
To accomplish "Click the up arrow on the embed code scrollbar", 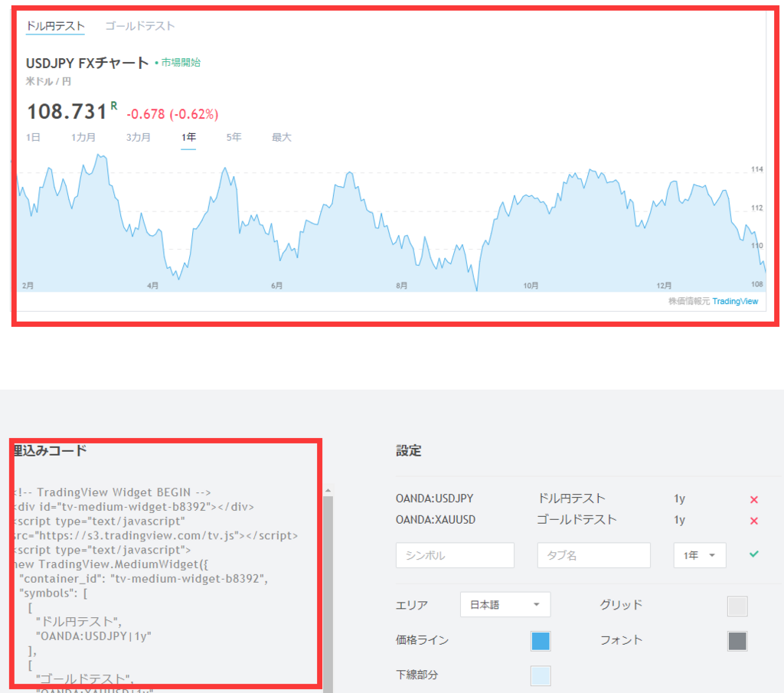I will [x=329, y=489].
